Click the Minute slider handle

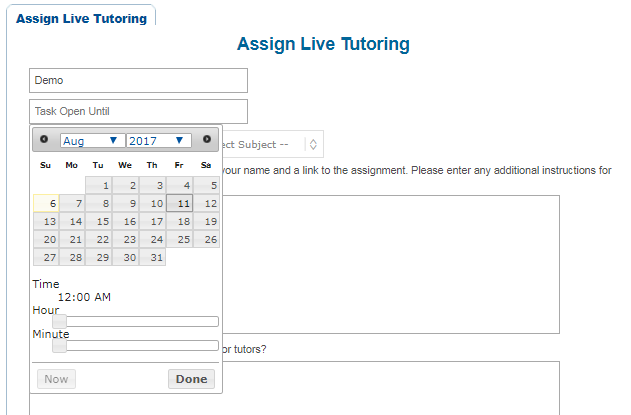point(59,346)
